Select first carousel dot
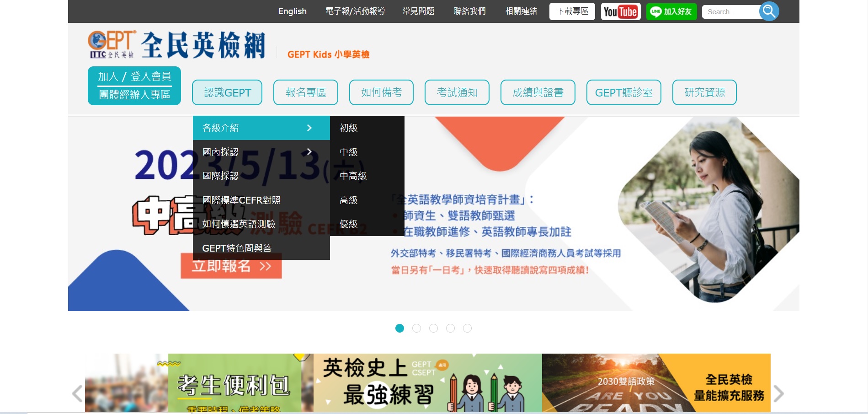The width and height of the screenshot is (868, 414). 399,328
